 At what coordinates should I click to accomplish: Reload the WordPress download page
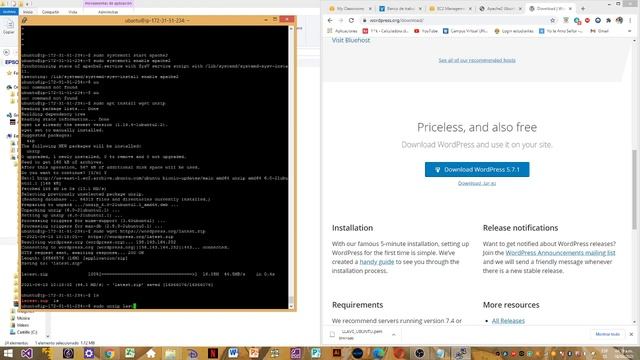[351, 20]
